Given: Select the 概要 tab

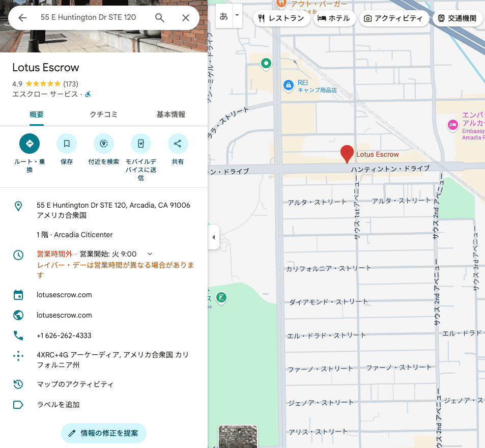Looking at the screenshot, I should (37, 115).
